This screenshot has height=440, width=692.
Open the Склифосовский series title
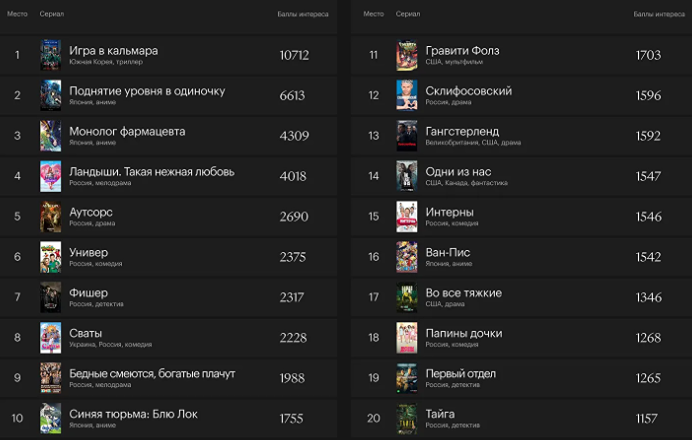468,91
